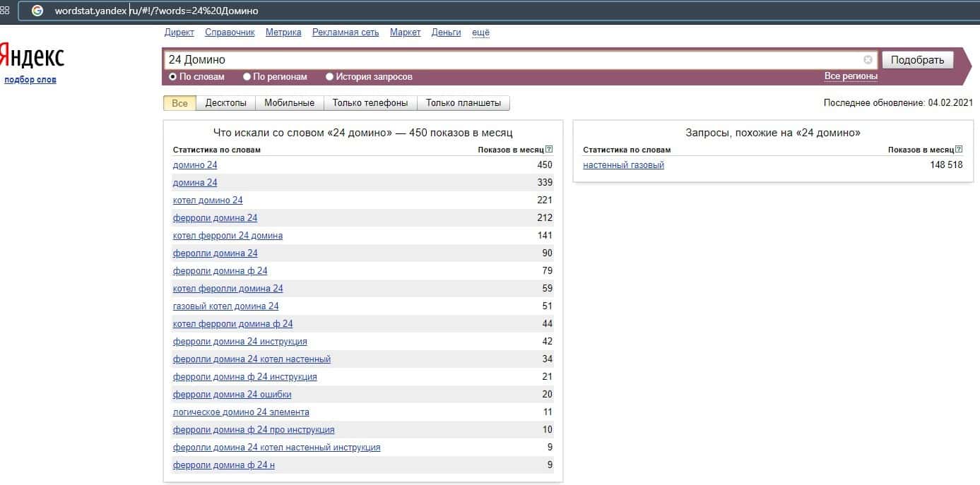
Task: Go to 'Метрика' in the top navigation
Action: coord(283,32)
